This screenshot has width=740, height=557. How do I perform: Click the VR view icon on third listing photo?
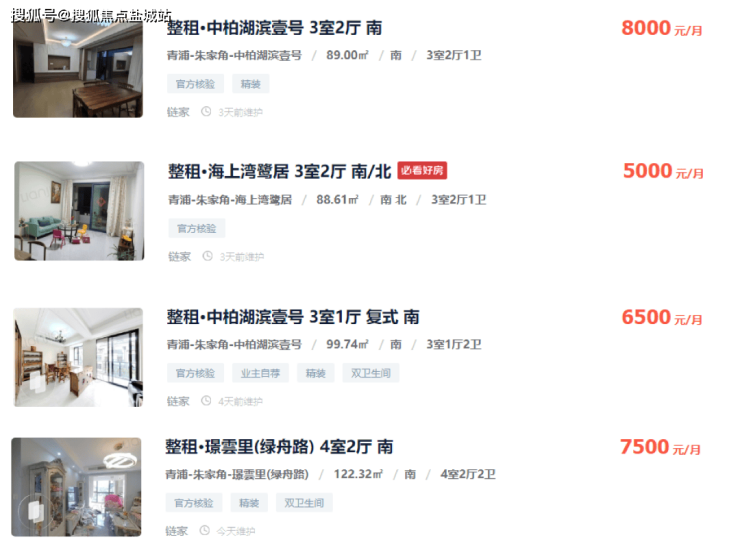(36, 381)
